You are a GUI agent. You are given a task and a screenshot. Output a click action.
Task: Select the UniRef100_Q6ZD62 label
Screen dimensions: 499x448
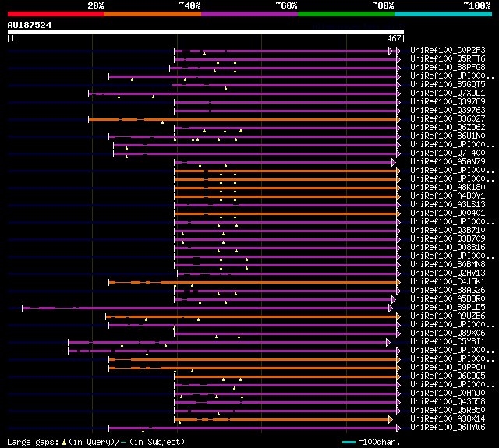click(448, 128)
